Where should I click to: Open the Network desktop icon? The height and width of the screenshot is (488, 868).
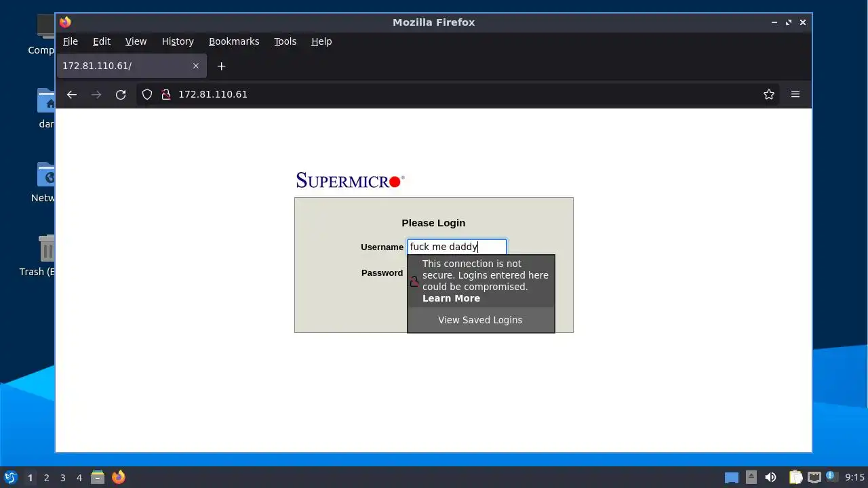(46, 175)
